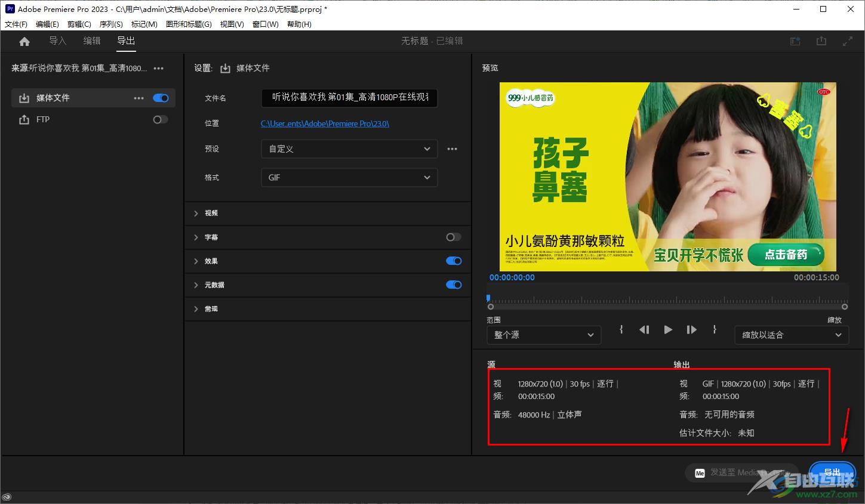865x504 pixels.
Task: Open the 标记(M) menu
Action: click(144, 24)
